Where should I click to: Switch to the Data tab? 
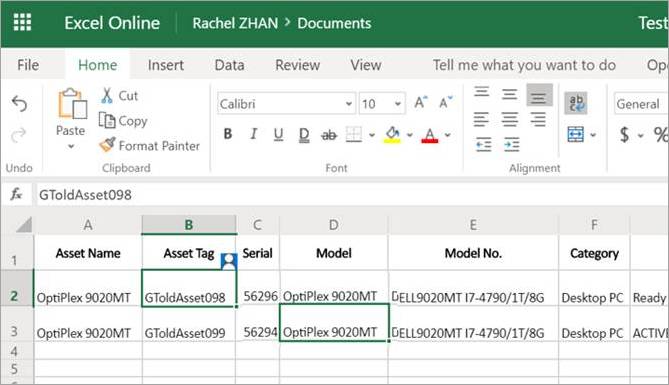230,65
